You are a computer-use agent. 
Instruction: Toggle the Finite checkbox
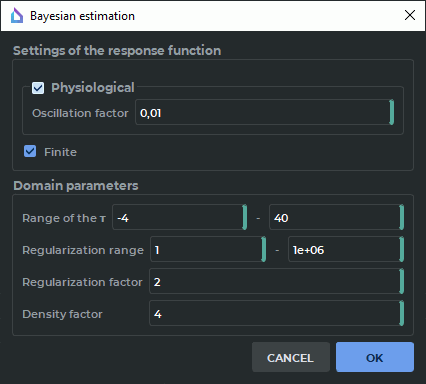tap(30, 151)
